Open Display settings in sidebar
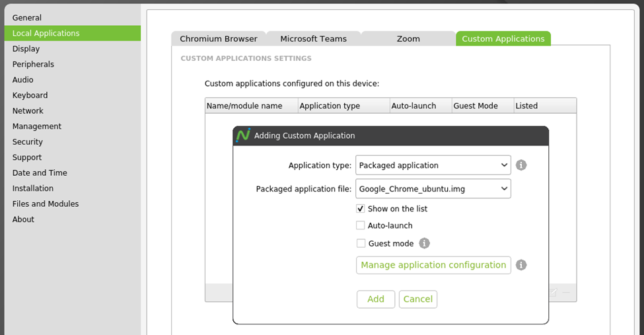The image size is (644, 335). pyautogui.click(x=72, y=48)
